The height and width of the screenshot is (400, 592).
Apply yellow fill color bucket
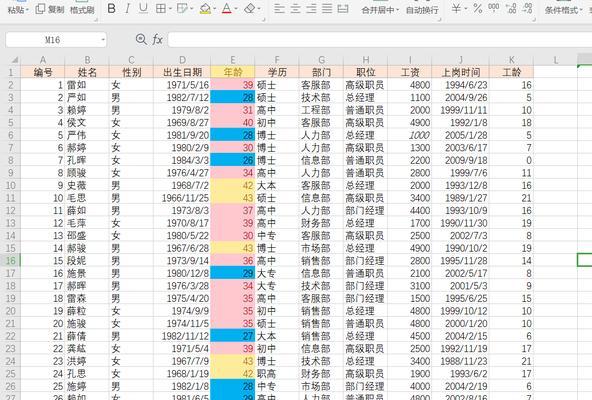[205, 9]
